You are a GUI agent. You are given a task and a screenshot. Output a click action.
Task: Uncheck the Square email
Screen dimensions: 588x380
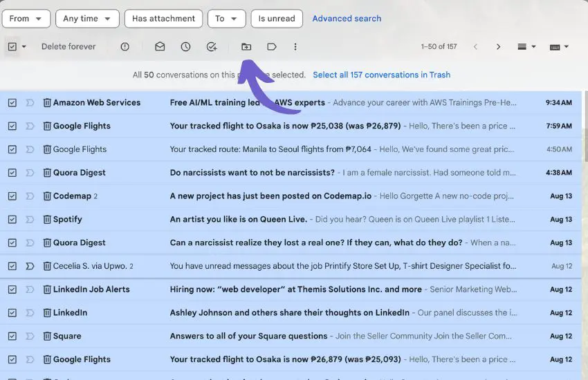(x=12, y=336)
